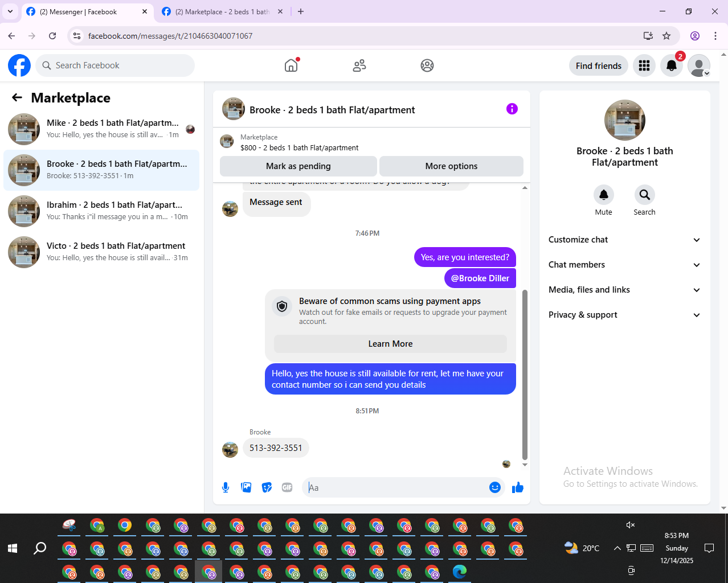Open the Facebook logo home link
The image size is (728, 583).
point(19,65)
